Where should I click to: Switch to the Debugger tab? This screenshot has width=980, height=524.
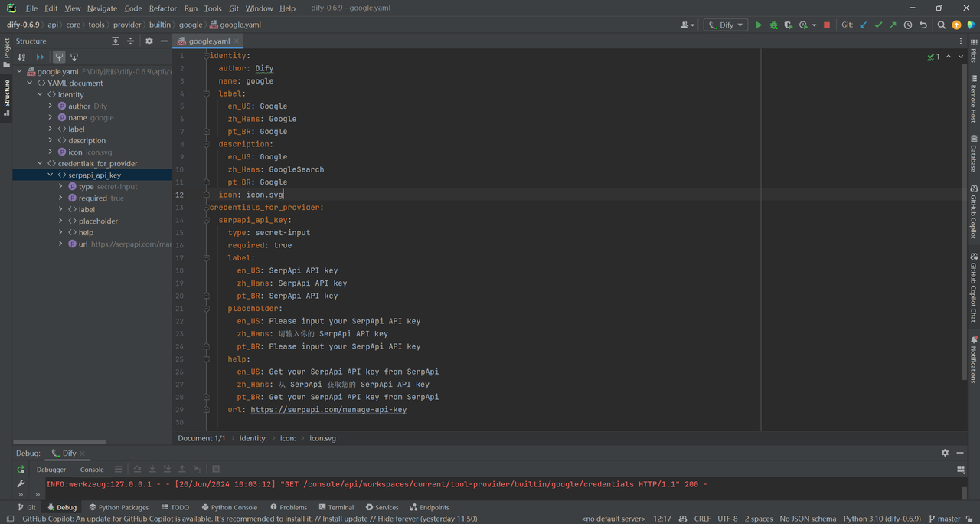point(51,470)
